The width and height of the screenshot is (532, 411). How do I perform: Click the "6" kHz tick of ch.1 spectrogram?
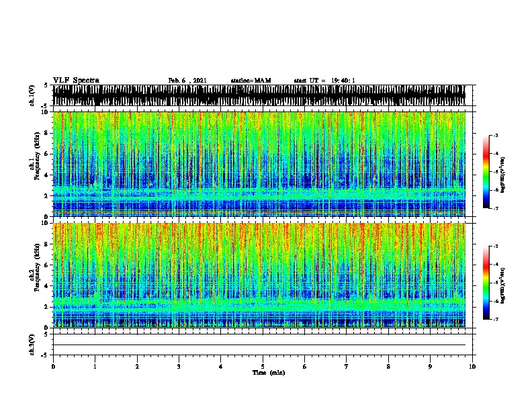(46, 154)
